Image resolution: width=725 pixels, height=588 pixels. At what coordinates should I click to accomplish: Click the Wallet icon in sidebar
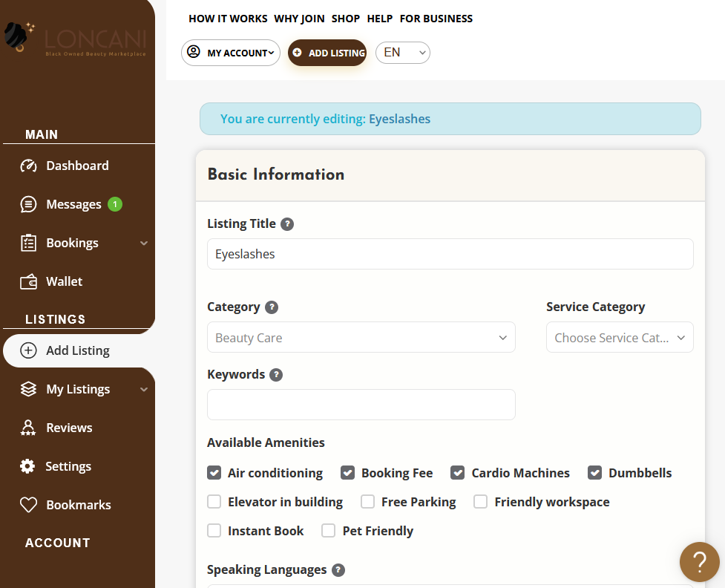pyautogui.click(x=28, y=281)
